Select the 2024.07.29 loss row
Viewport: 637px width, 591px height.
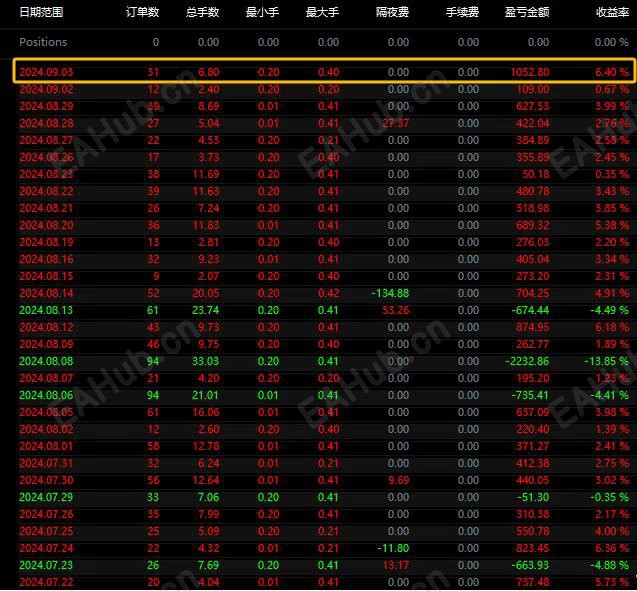coord(324,498)
